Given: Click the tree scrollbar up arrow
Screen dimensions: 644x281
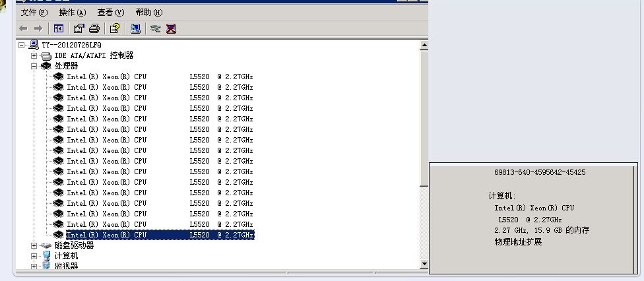Looking at the screenshot, I should (424, 46).
